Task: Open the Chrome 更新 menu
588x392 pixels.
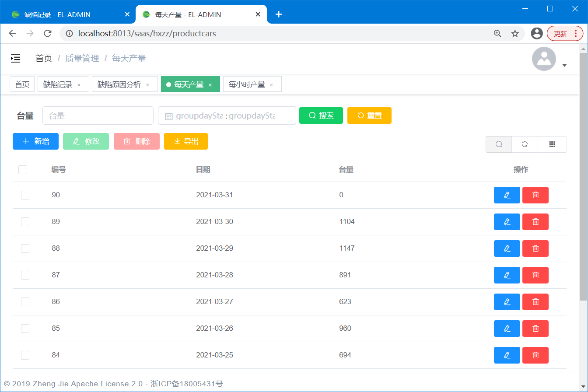Action: [x=564, y=34]
